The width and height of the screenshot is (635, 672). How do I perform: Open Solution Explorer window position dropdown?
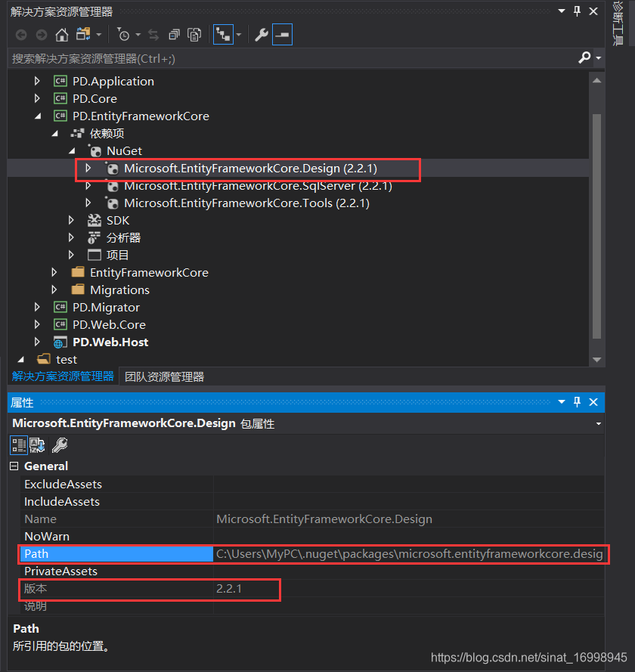point(562,11)
